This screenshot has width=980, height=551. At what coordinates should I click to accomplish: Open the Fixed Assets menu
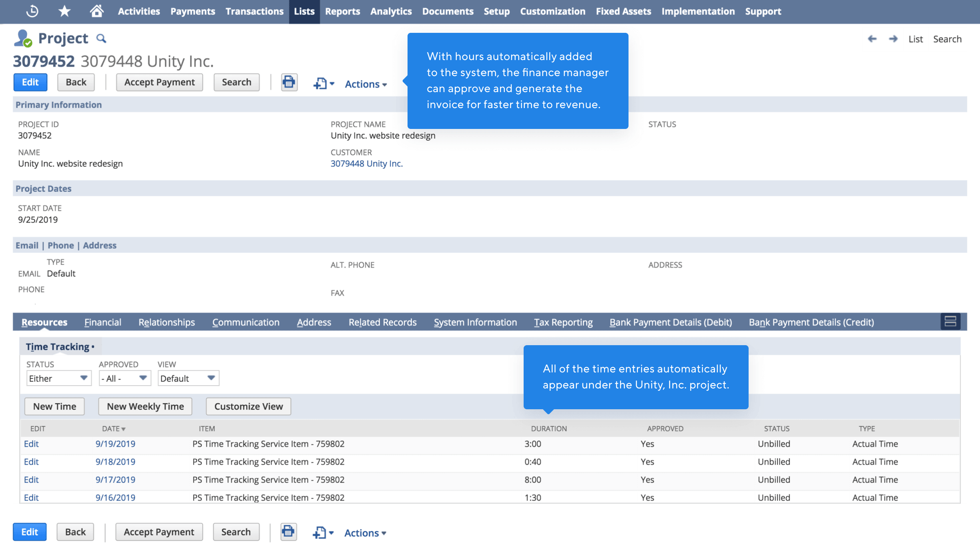click(x=623, y=11)
